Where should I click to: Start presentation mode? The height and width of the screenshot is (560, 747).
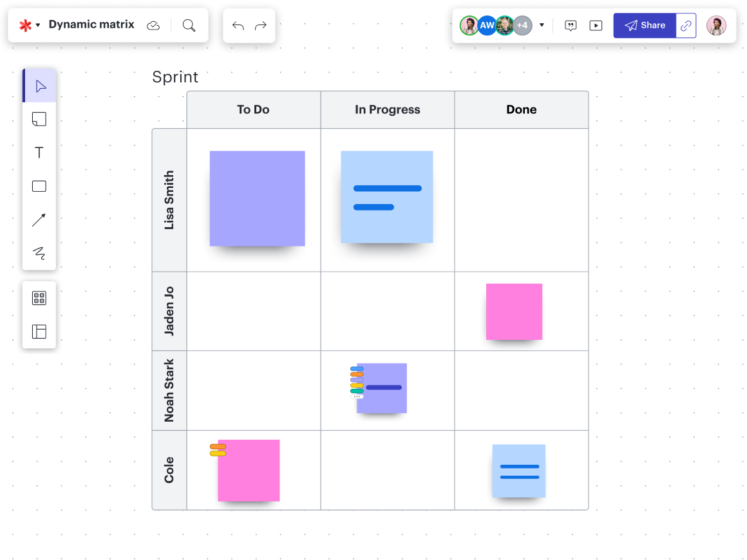596,26
